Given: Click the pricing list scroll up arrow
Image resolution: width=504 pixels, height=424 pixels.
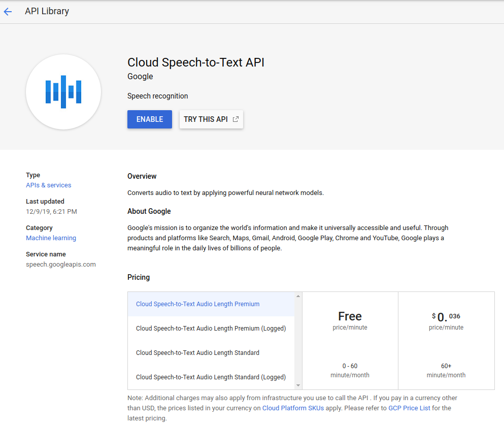Looking at the screenshot, I should pos(298,296).
